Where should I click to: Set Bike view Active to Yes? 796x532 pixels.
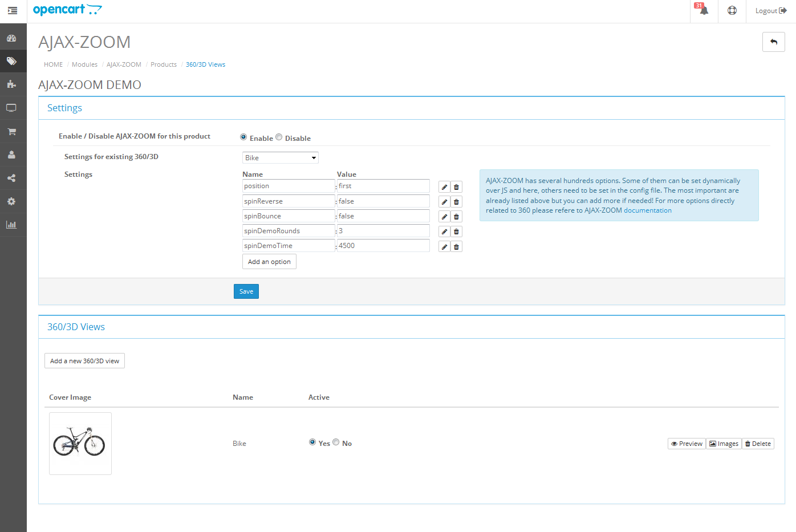[x=312, y=442]
